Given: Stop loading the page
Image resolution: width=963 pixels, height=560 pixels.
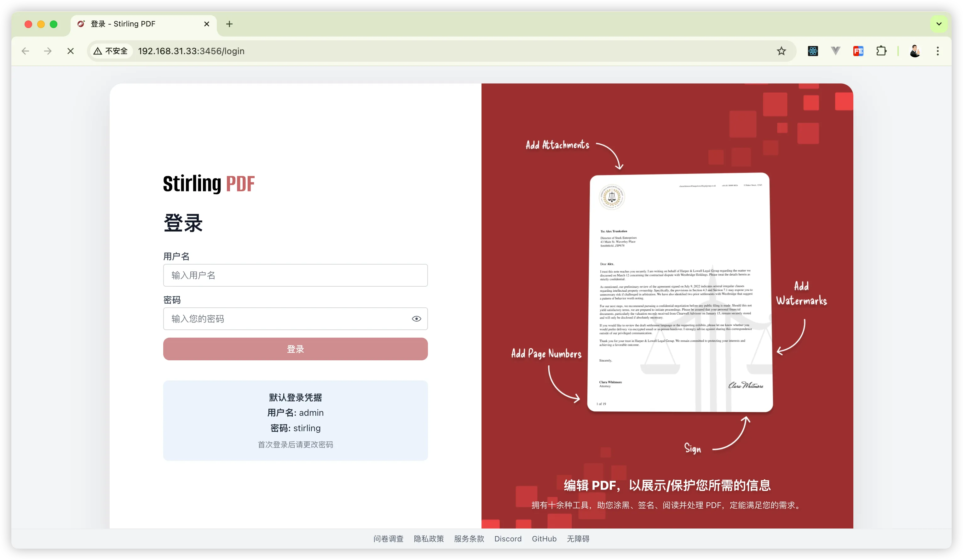Looking at the screenshot, I should coord(71,51).
